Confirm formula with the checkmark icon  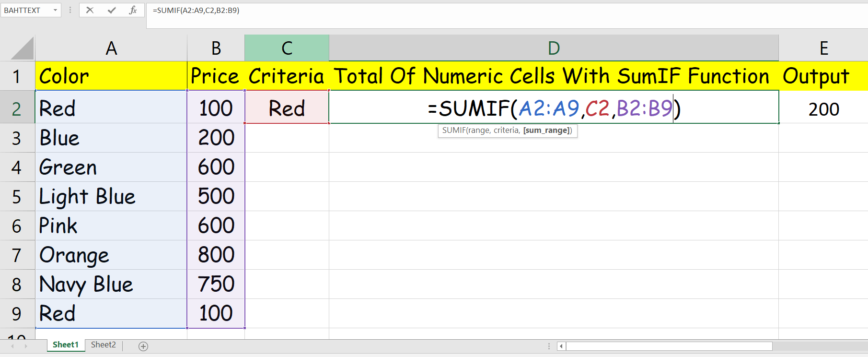pos(112,10)
